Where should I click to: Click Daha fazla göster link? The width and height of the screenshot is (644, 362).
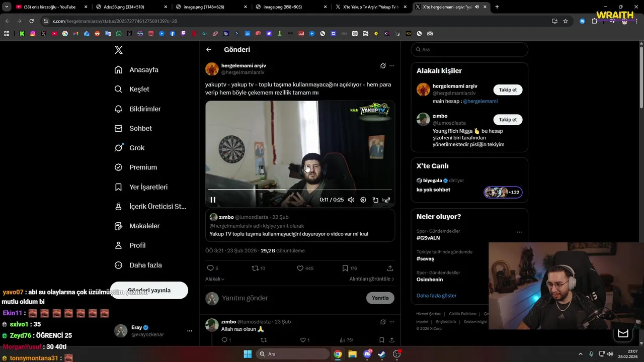click(x=436, y=296)
